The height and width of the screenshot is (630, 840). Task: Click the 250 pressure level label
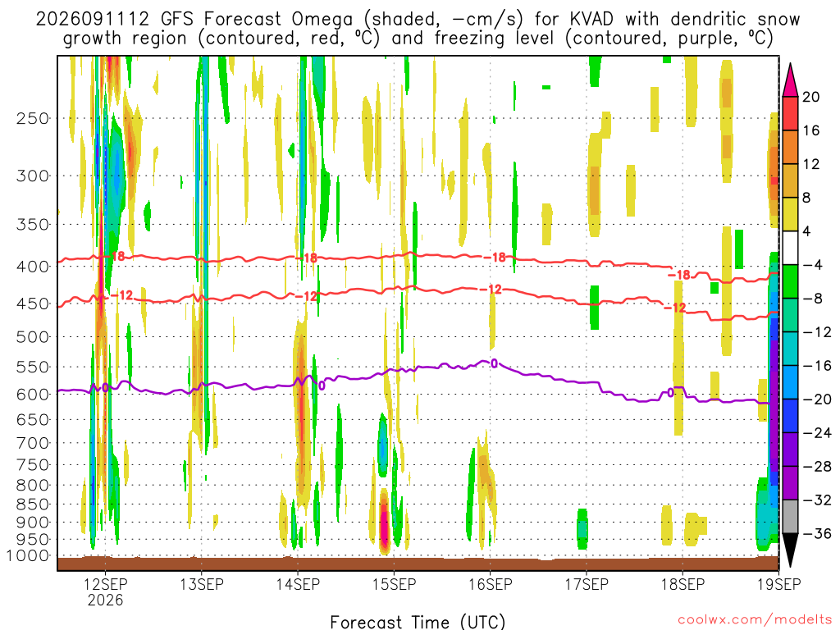(33, 118)
